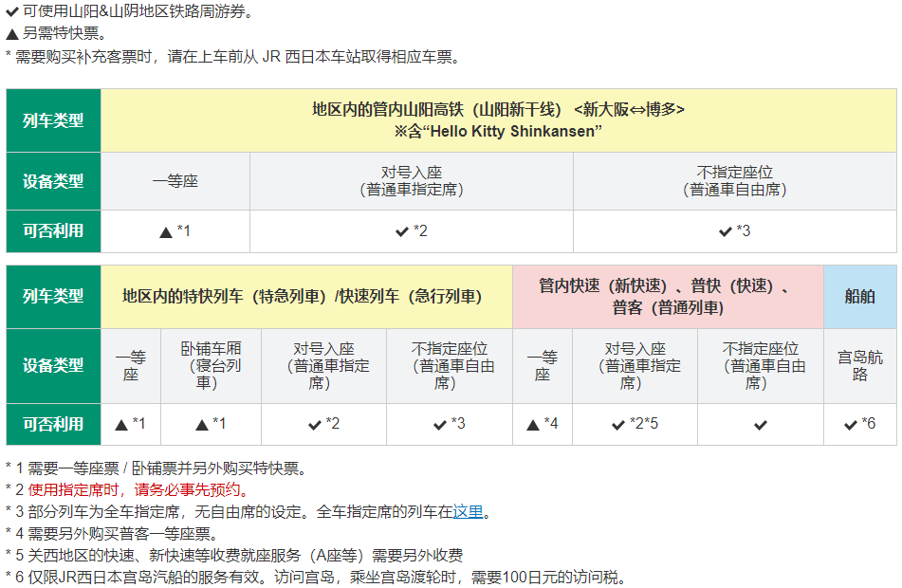
Task: Click the 宫岛航路 equipment type cell
Action: 859,365
